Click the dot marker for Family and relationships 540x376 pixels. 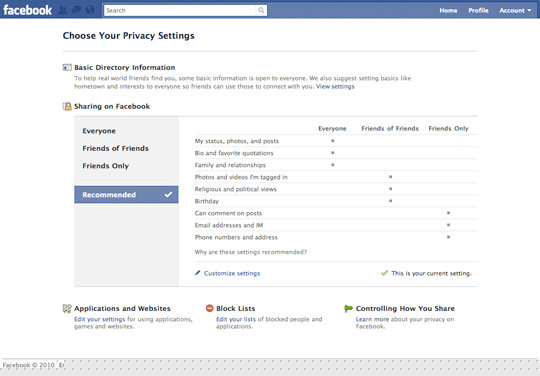[x=333, y=165]
